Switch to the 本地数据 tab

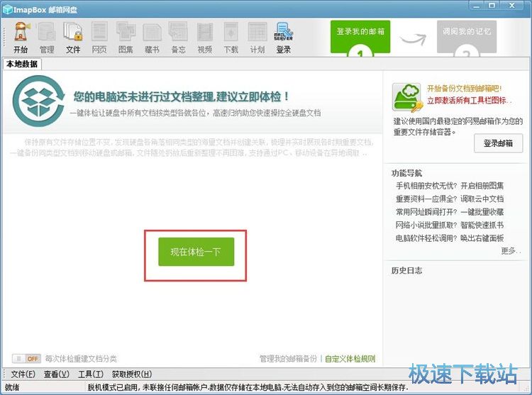point(22,64)
